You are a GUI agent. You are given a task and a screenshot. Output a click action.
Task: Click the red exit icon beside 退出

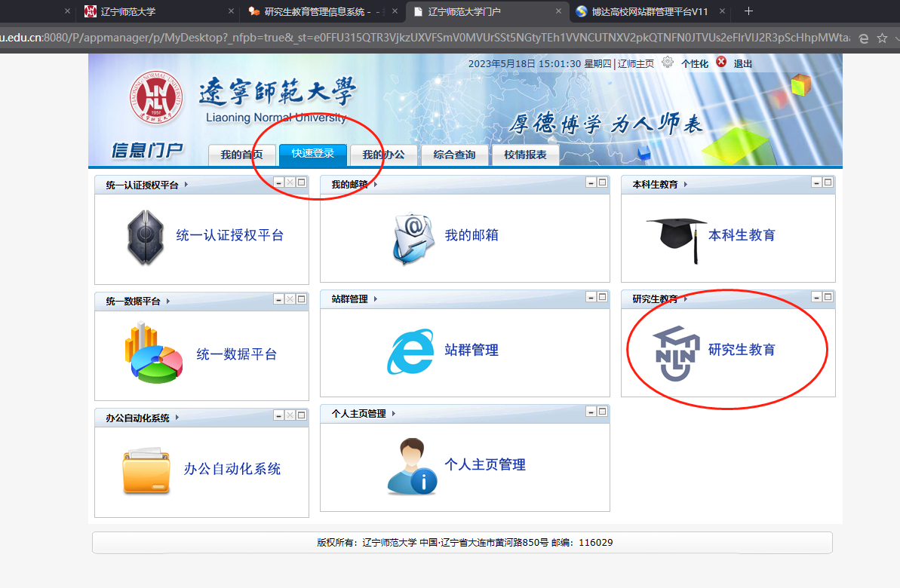(x=721, y=62)
